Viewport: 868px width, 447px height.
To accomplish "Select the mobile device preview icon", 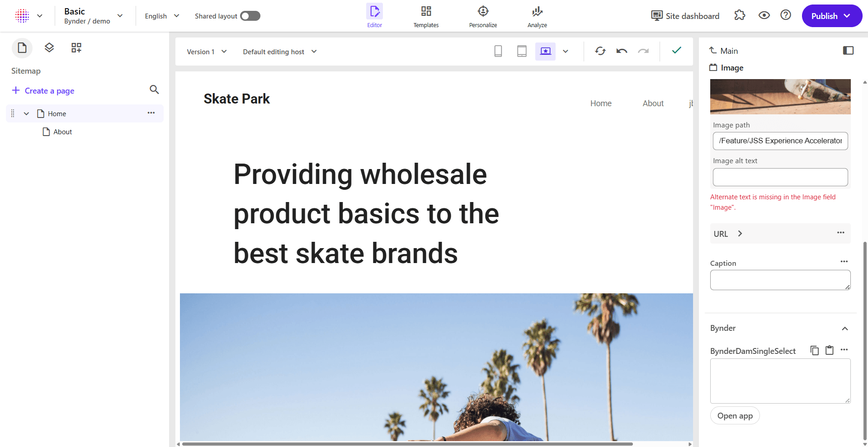I will (x=498, y=52).
